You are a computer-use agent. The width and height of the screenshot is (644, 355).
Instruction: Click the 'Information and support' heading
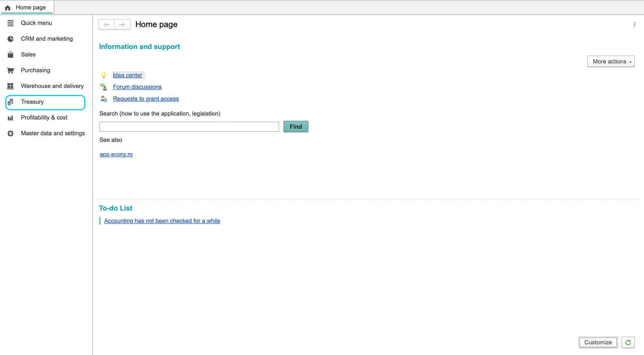pyautogui.click(x=139, y=46)
